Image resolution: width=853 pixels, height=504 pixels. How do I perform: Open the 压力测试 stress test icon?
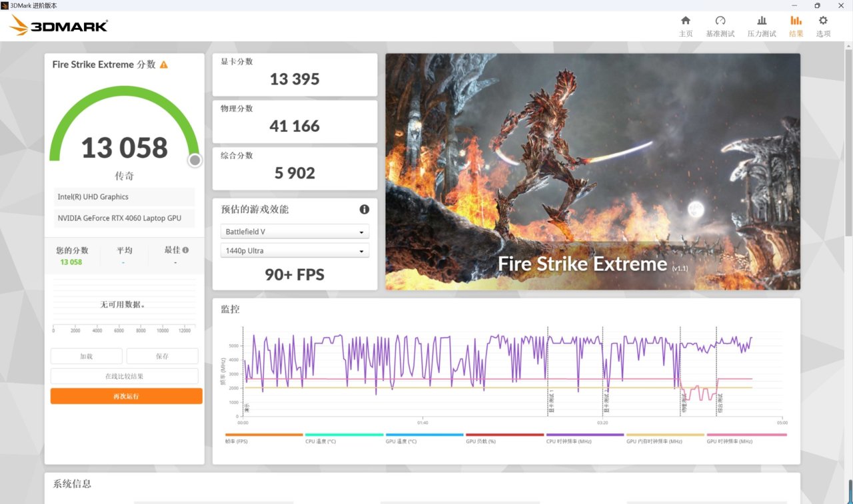pyautogui.click(x=762, y=21)
